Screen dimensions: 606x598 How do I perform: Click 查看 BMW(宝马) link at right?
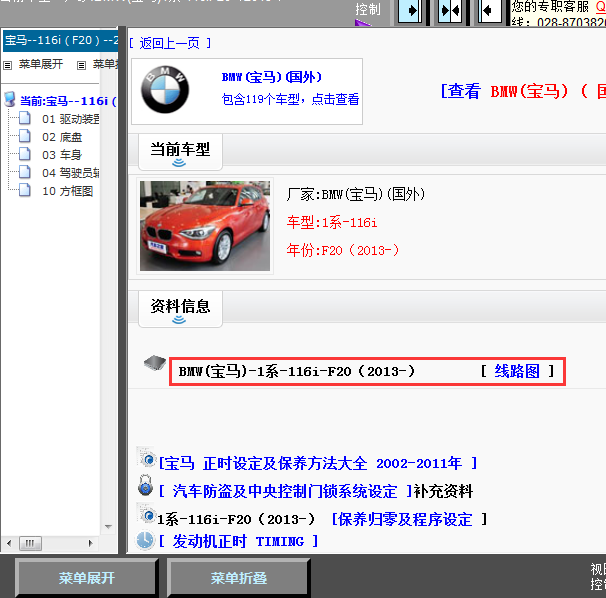pos(523,92)
